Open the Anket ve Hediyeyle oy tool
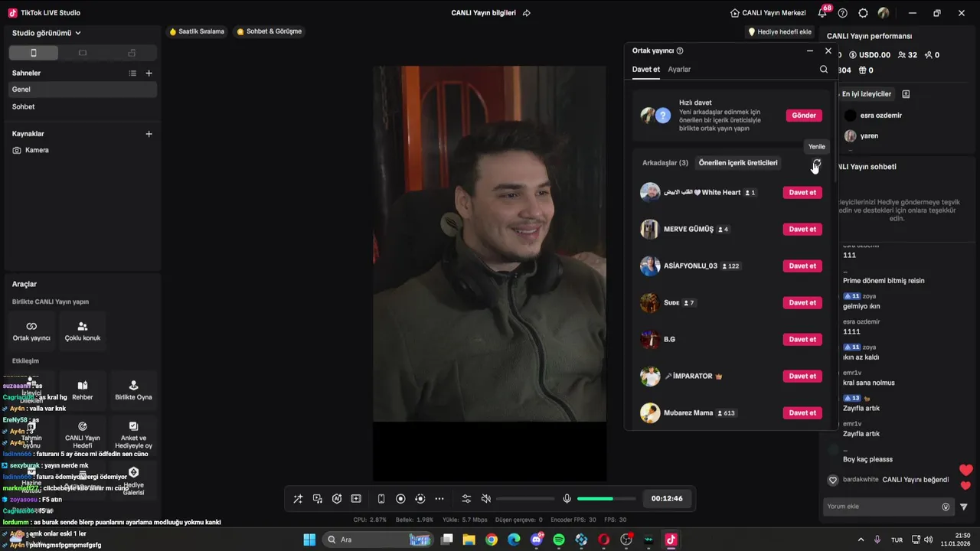Screen dimensions: 980x551 click(x=133, y=434)
